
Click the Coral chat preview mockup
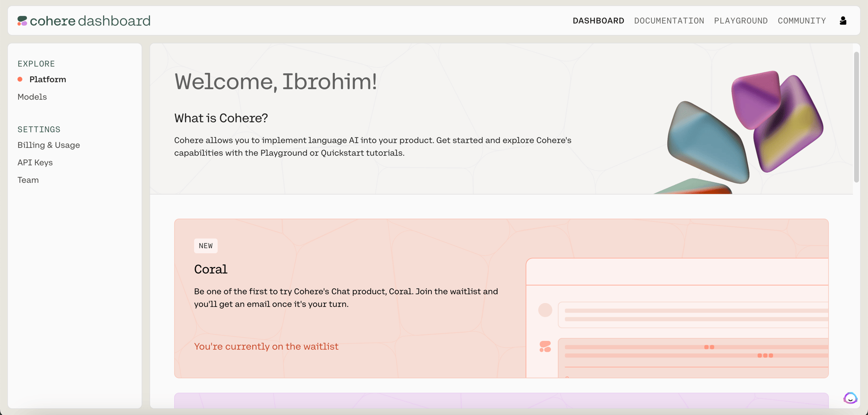click(677, 318)
